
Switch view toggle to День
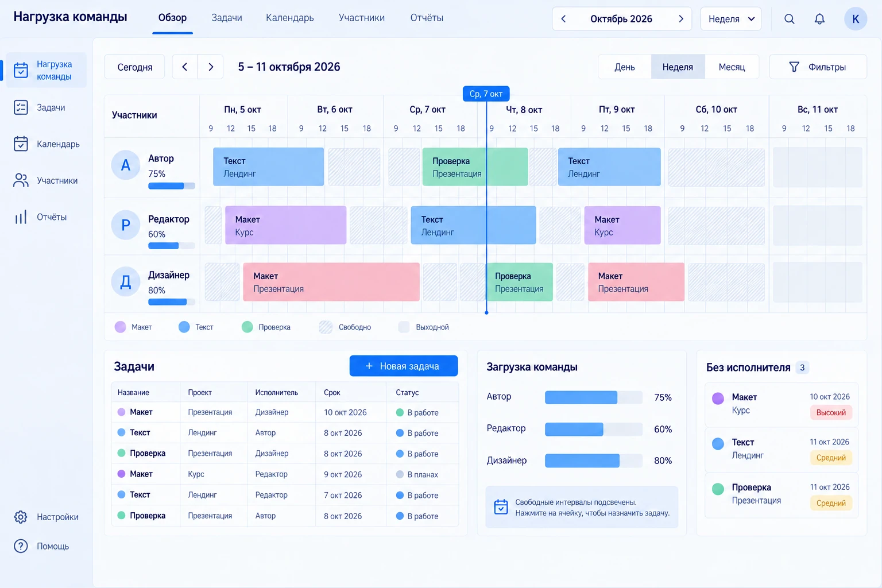pos(624,67)
